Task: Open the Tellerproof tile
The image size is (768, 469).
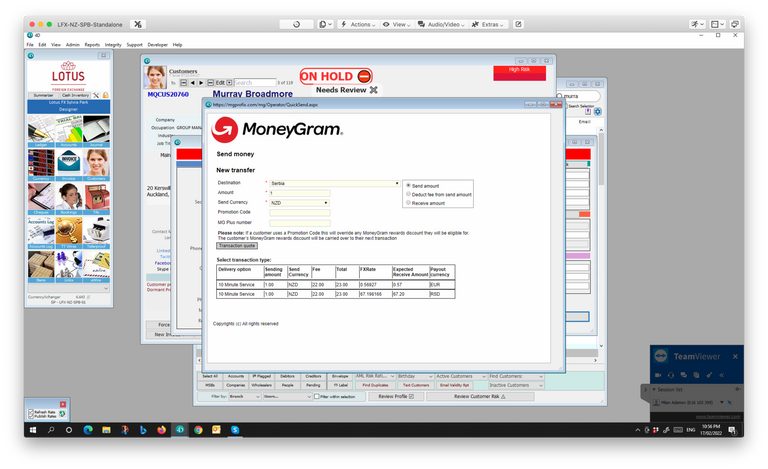Action: click(x=96, y=233)
